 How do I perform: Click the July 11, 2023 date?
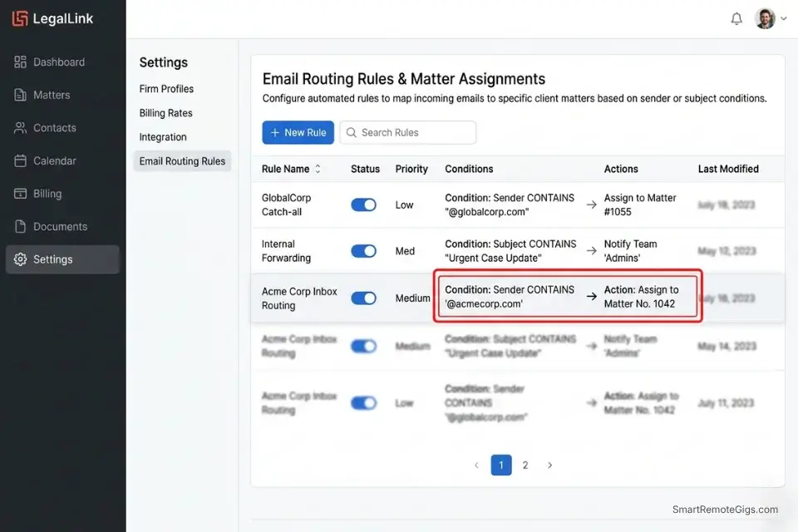[726, 403]
